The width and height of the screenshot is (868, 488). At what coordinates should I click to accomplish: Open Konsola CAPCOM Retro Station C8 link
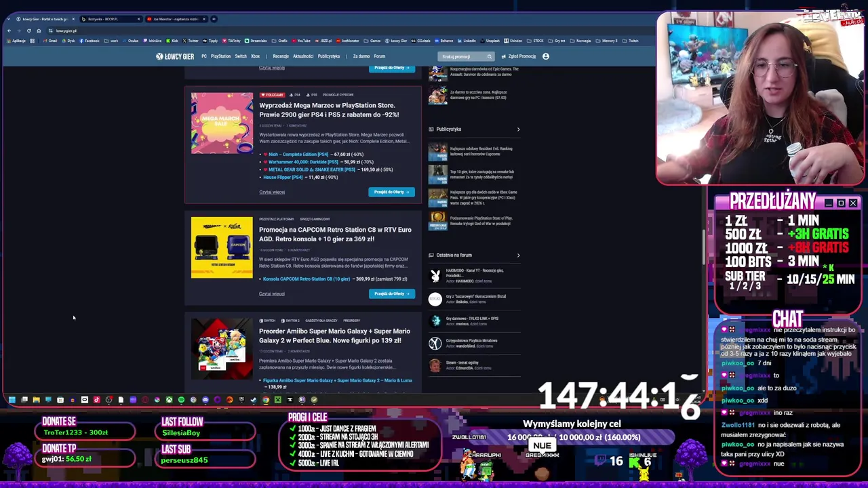click(307, 279)
